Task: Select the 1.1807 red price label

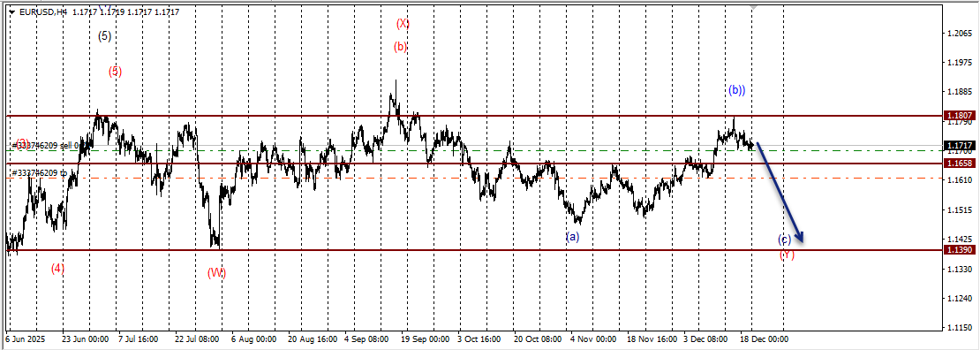Action: (959, 116)
